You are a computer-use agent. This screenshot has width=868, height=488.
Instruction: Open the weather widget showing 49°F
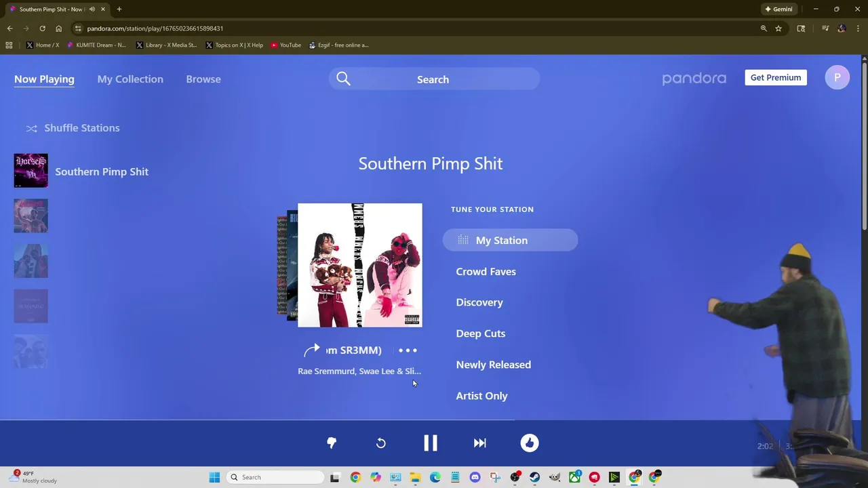pos(34,477)
